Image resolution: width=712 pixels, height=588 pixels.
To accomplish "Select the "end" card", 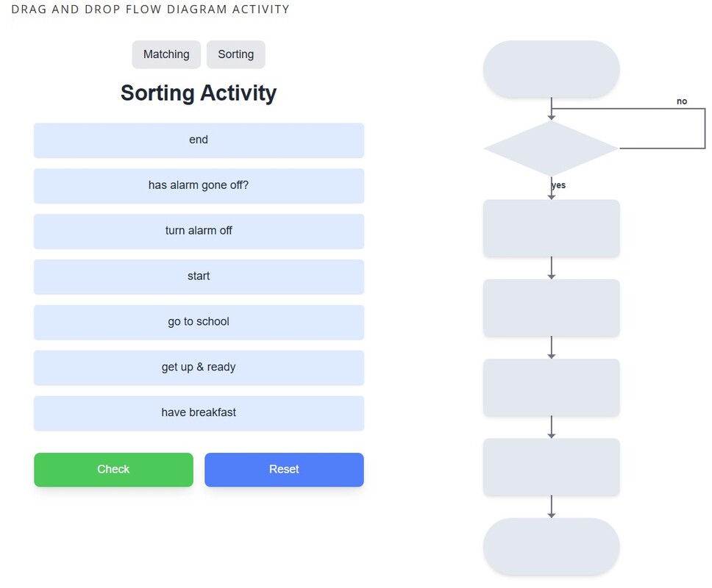I will 199,140.
